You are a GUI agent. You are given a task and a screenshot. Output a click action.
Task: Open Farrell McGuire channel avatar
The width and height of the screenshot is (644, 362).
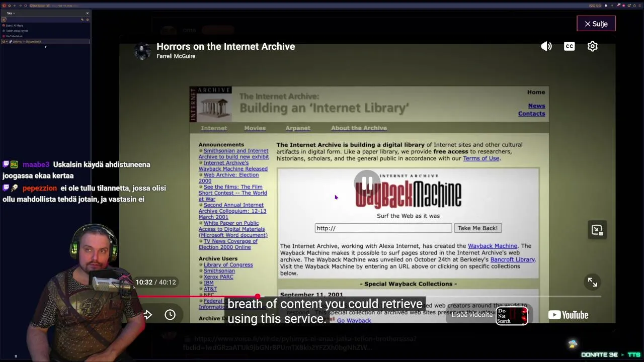(142, 51)
